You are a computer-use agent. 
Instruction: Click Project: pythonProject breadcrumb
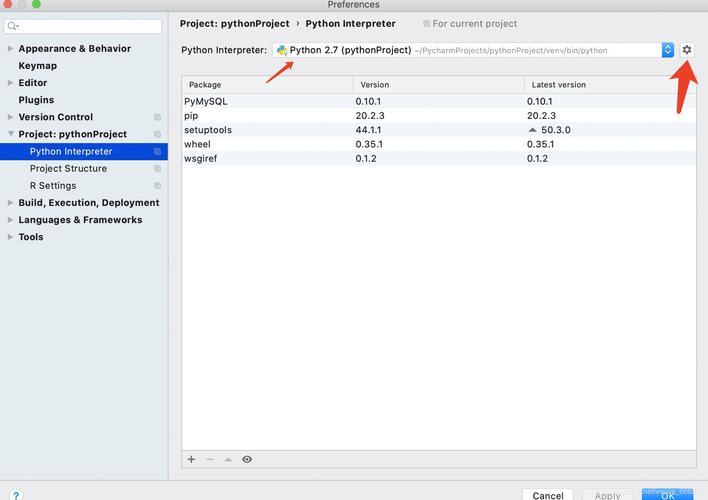click(x=234, y=23)
